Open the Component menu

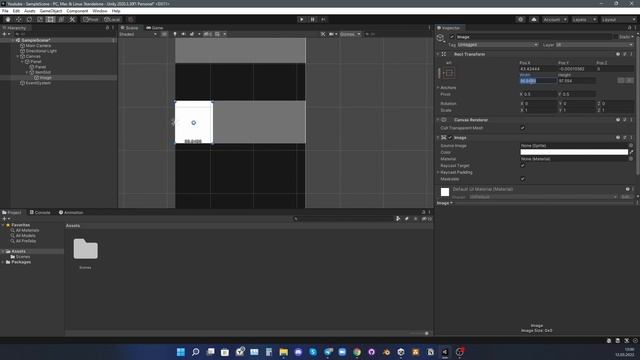pos(77,11)
